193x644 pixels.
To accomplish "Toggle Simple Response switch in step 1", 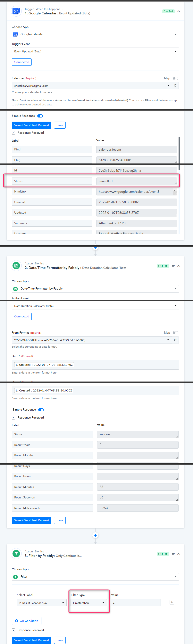I will (40, 116).
